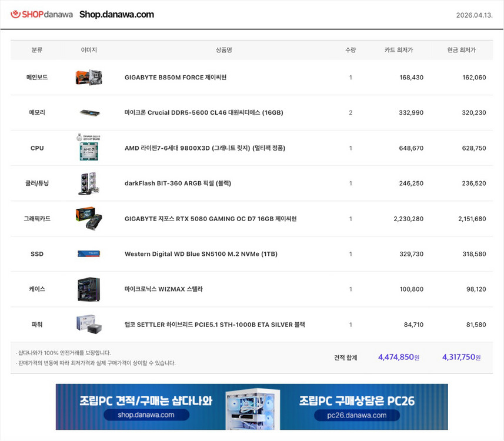Open the GIGABYTE B850M motherboard product image

89,77
